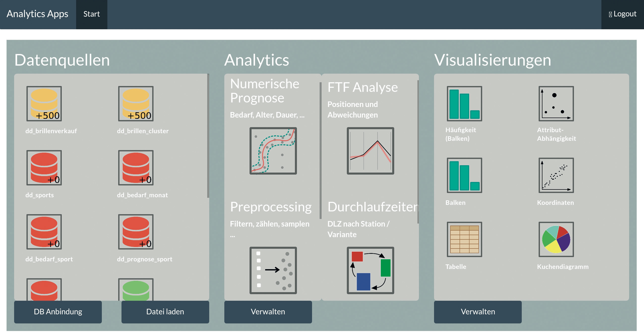The height and width of the screenshot is (332, 644).
Task: Click the Logout link
Action: 623,14
